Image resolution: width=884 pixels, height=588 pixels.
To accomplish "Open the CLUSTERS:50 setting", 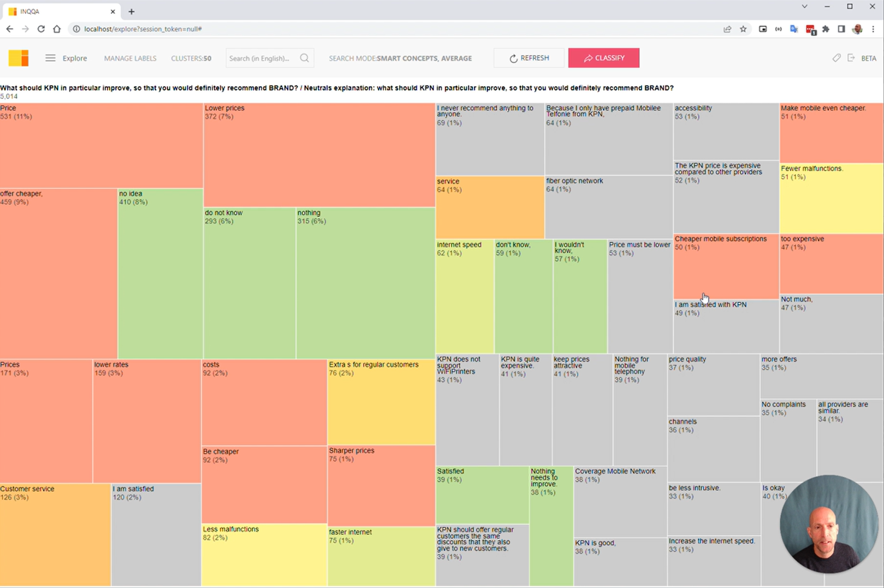I will (191, 58).
